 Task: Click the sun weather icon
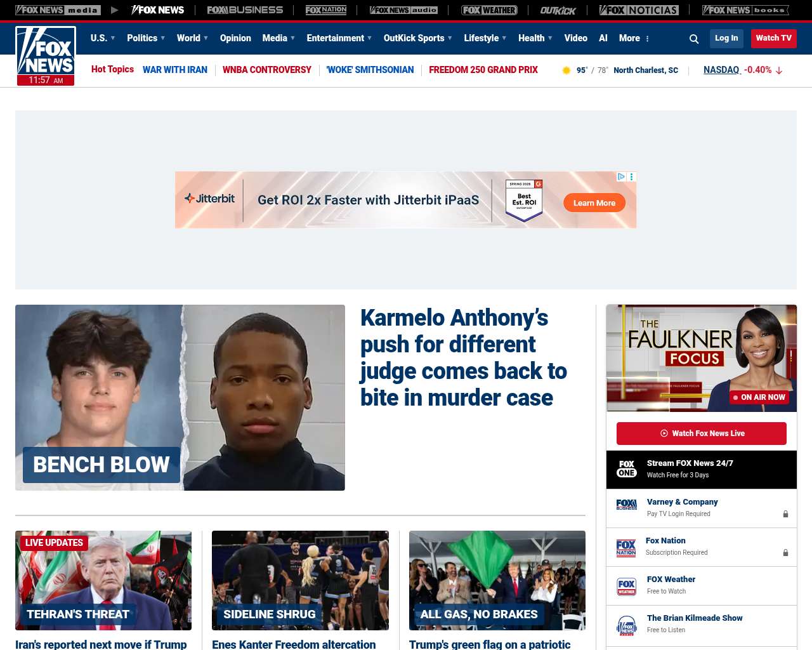point(566,70)
